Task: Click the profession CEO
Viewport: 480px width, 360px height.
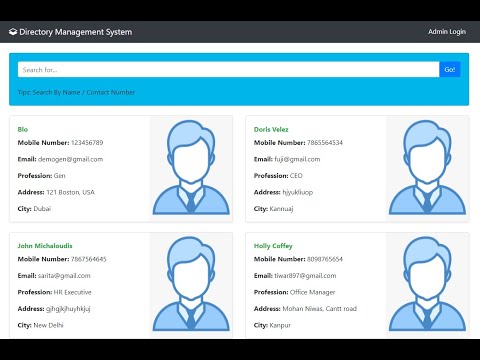Action: pyautogui.click(x=296, y=176)
